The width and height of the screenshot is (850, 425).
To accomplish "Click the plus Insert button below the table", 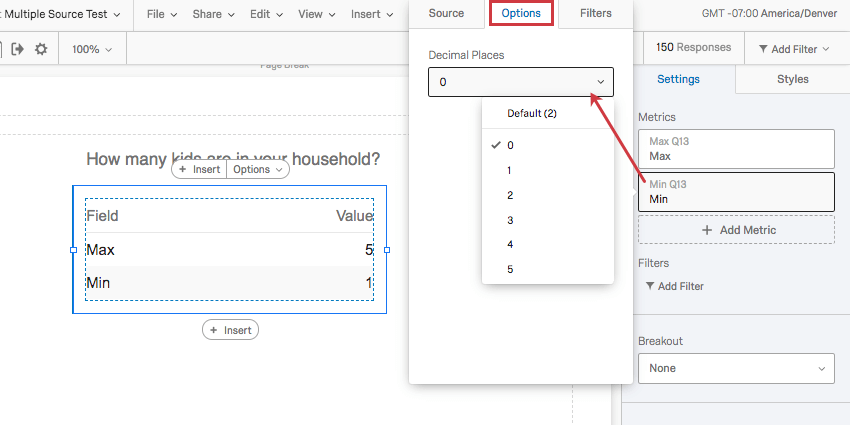I will click(230, 330).
